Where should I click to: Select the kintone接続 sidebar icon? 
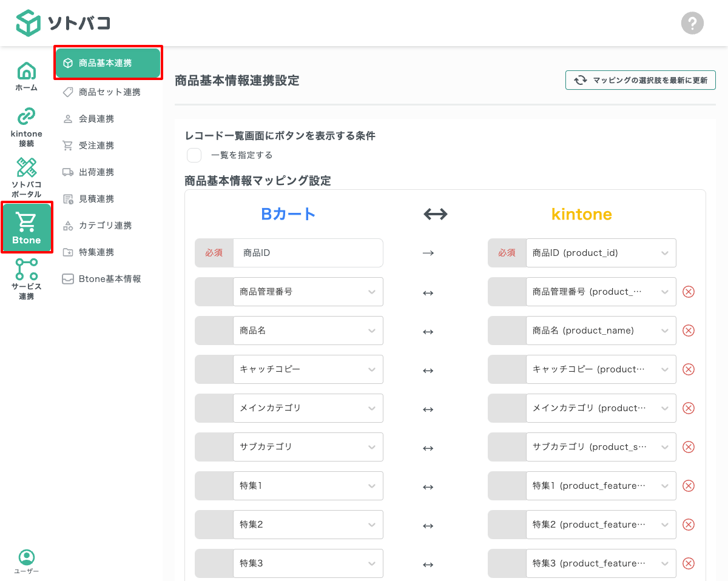click(26, 126)
